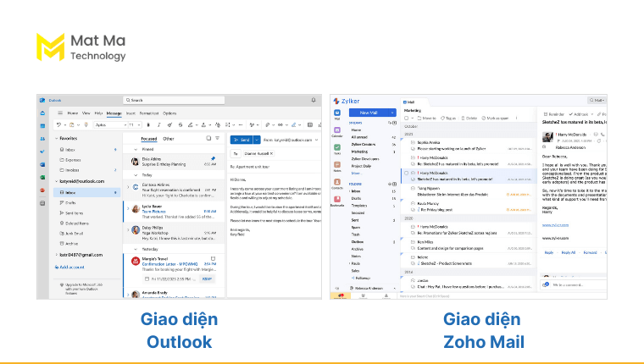Open More apps icon in Outlook rail
Image resolution: width=644 pixels, height=364 pixels.
[x=42, y=203]
